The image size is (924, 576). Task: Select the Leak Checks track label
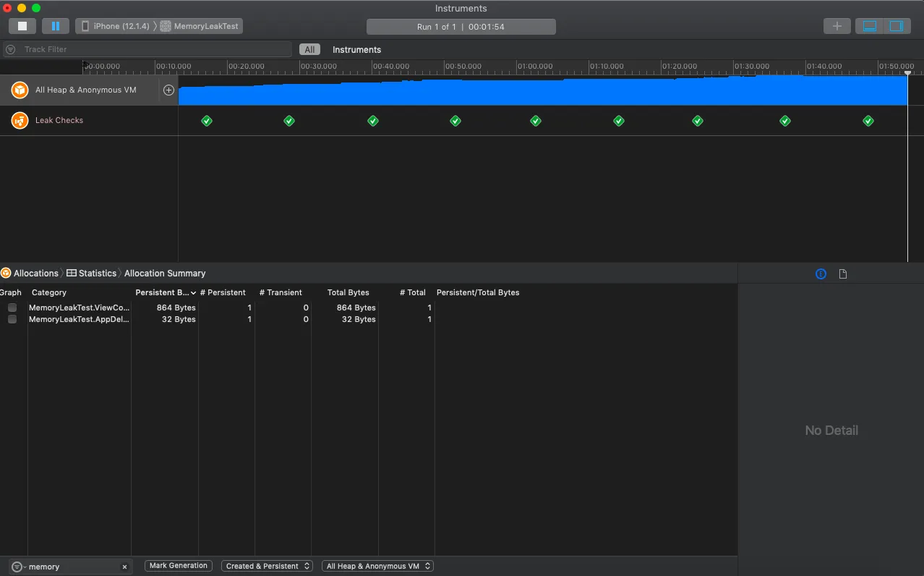(59, 120)
